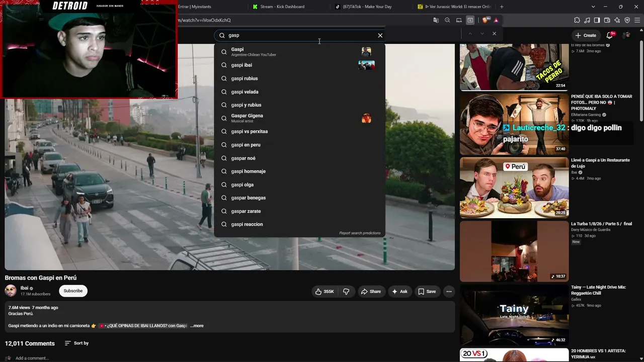Open the browser hamburger main menu

click(x=637, y=20)
